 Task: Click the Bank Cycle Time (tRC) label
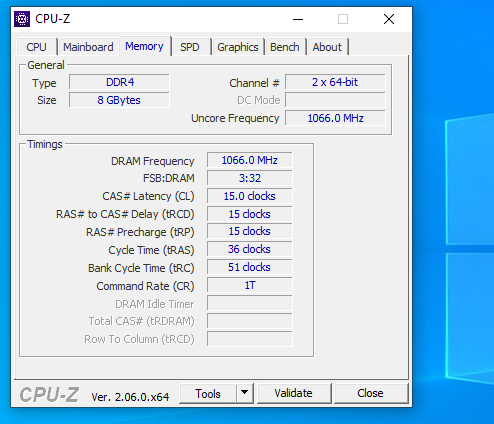(x=141, y=268)
